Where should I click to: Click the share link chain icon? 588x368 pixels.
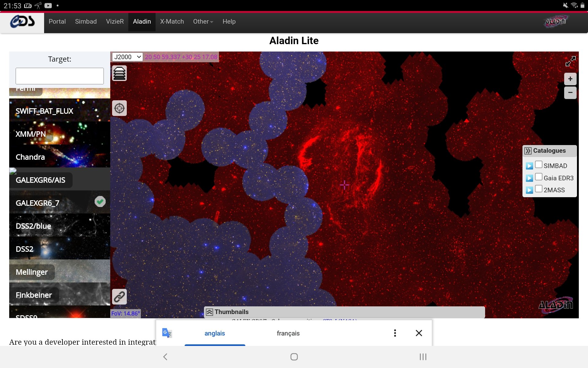click(x=119, y=297)
